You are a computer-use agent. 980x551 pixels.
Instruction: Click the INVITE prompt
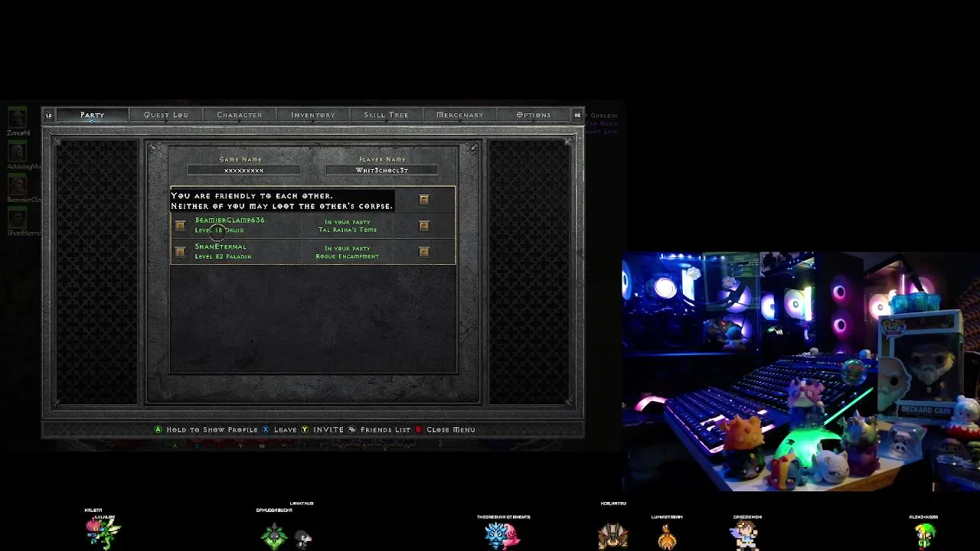[x=328, y=430]
